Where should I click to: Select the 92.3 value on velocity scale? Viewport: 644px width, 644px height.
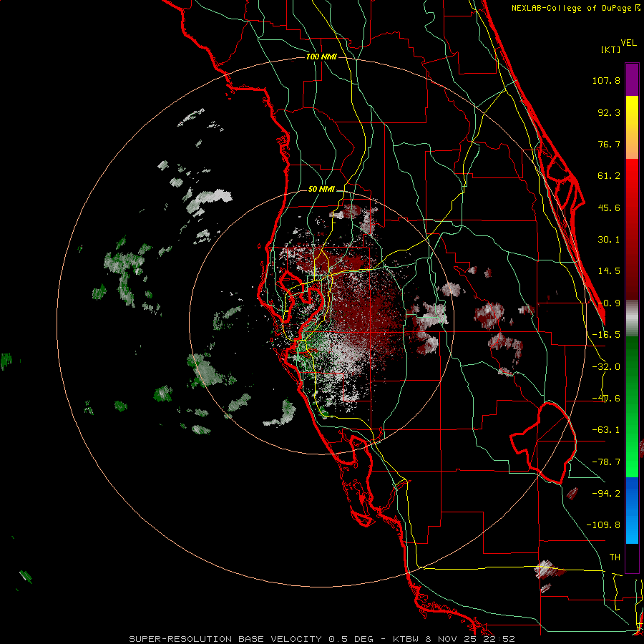click(609, 112)
